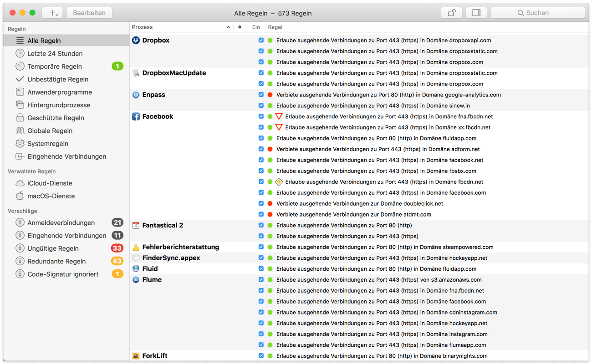Screen dimensions: 592x364
Task: Click the dot column header
Action: click(x=240, y=27)
